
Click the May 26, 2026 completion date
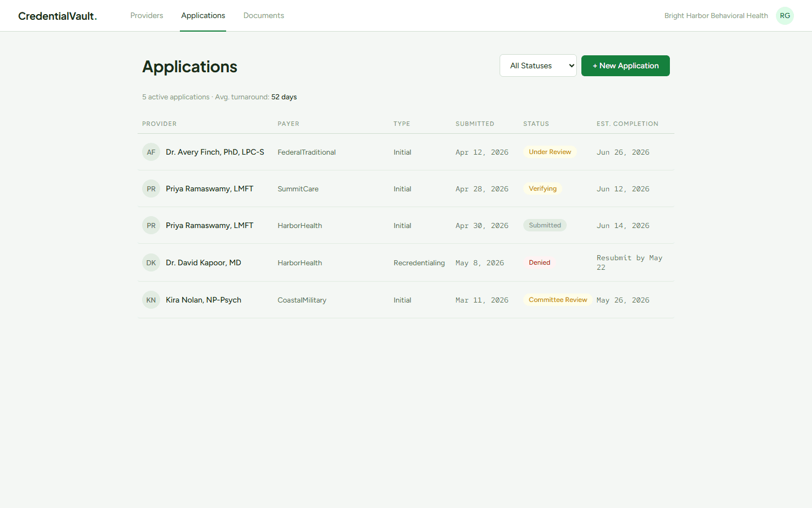point(623,300)
